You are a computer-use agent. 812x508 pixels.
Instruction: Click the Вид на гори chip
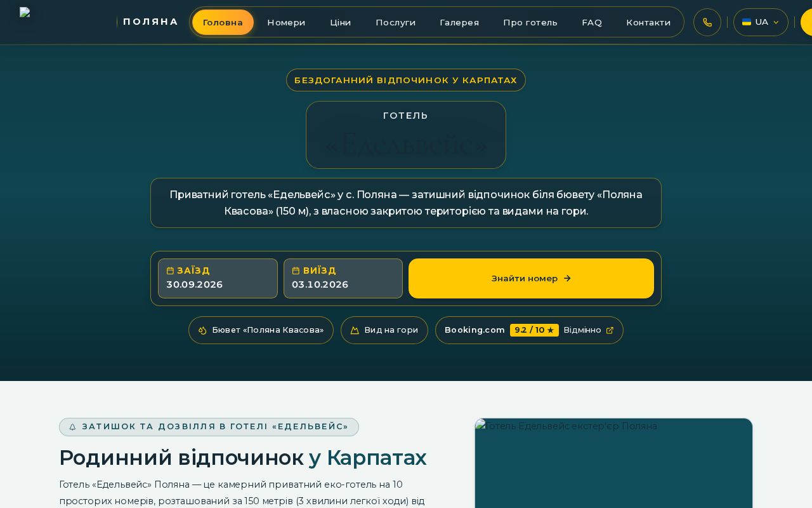[384, 330]
